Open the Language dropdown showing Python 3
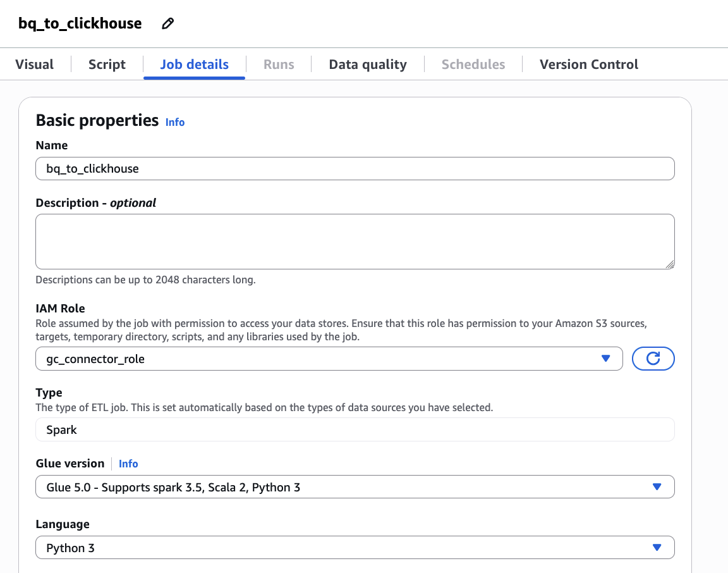The image size is (728, 573). pos(355,548)
